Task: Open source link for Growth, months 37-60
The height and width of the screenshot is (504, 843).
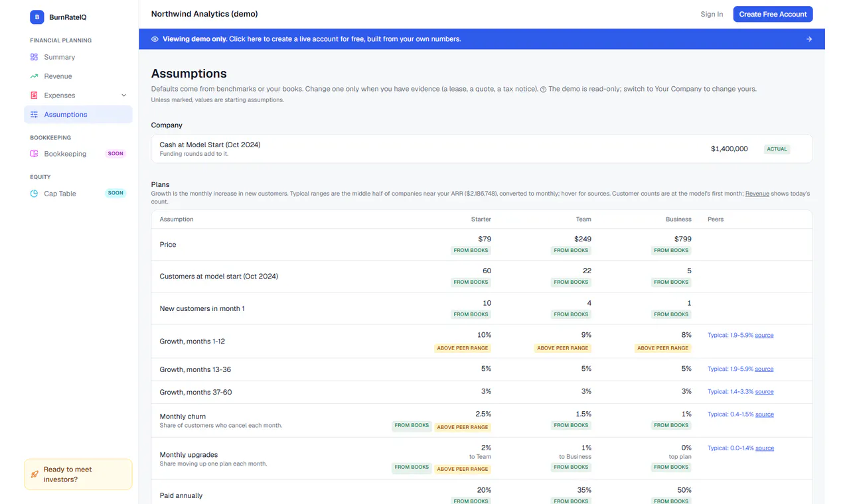Action: pos(764,392)
